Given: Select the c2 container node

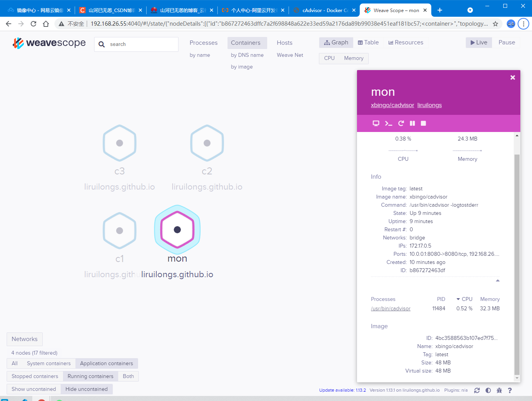Looking at the screenshot, I should (x=207, y=143).
